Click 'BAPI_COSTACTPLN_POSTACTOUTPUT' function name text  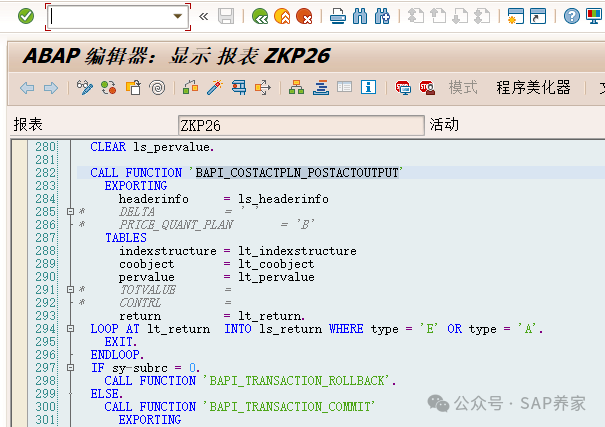point(297,172)
